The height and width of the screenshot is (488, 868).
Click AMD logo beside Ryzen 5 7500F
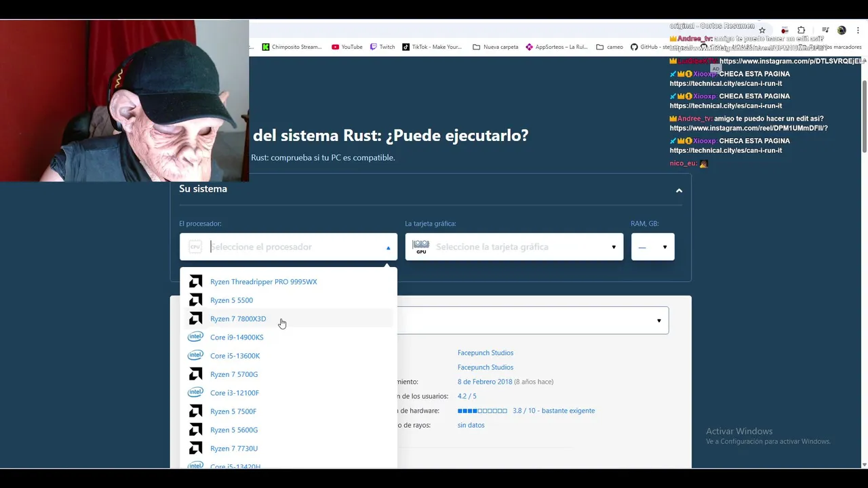(x=195, y=411)
